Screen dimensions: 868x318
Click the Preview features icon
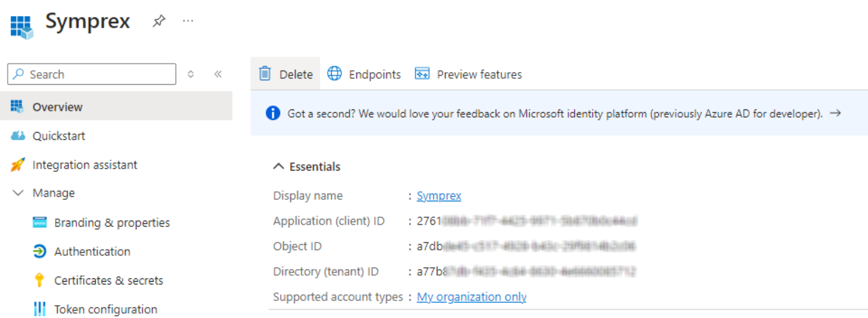pyautogui.click(x=422, y=73)
